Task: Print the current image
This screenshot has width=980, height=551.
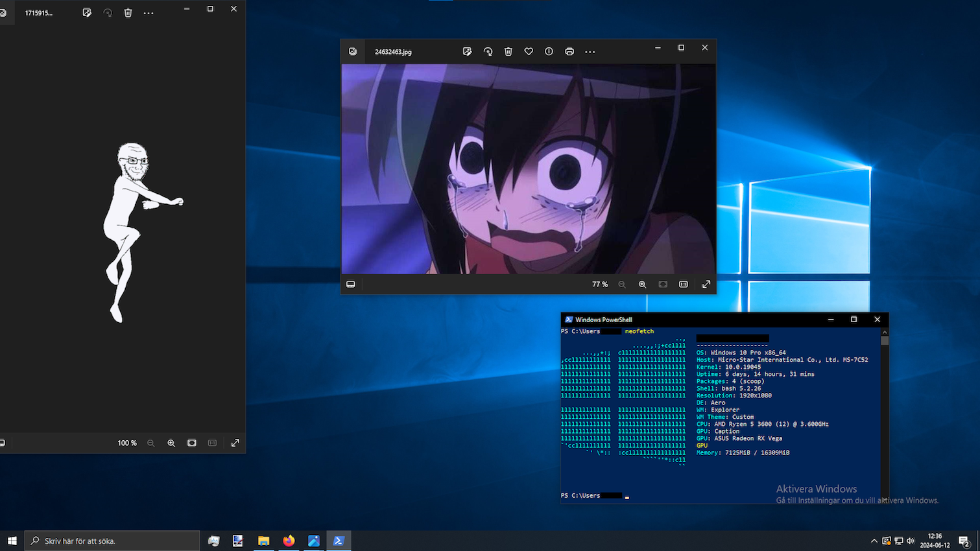Action: (569, 51)
